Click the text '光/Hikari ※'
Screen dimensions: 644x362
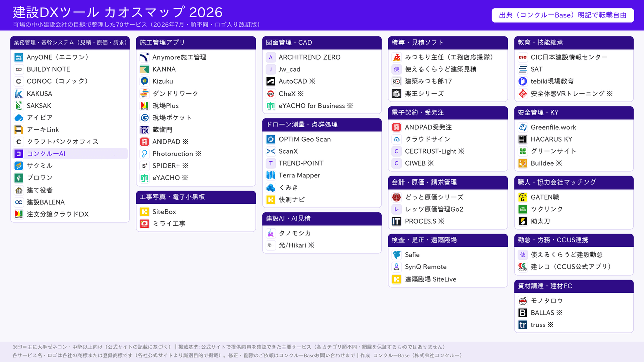coord(297,245)
